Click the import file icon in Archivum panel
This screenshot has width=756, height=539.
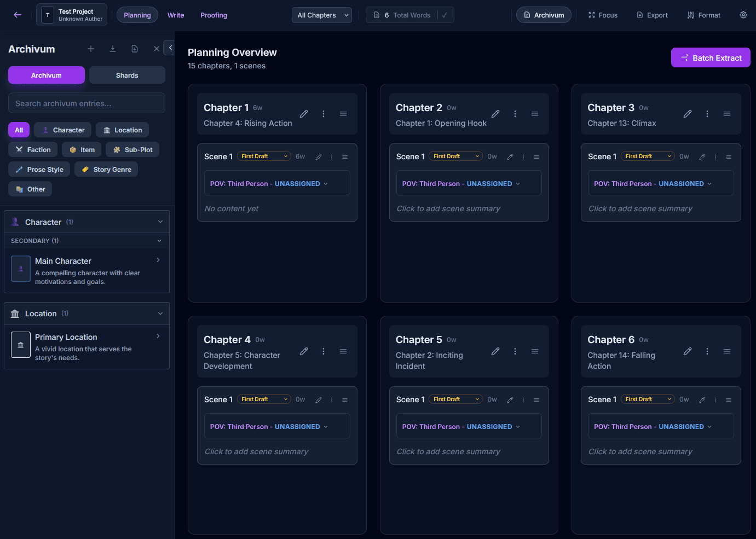tap(135, 49)
